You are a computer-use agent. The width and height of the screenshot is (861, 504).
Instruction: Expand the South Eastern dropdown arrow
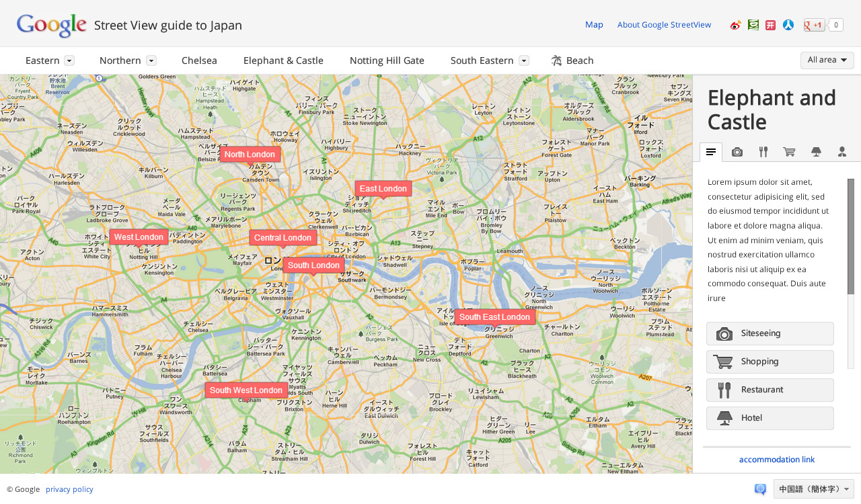524,60
